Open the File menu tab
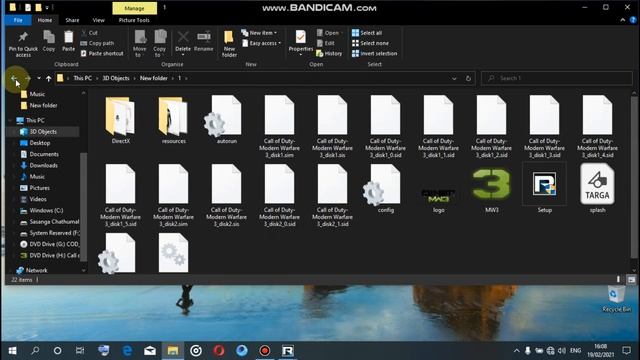Image resolution: width=640 pixels, height=360 pixels. coord(18,20)
